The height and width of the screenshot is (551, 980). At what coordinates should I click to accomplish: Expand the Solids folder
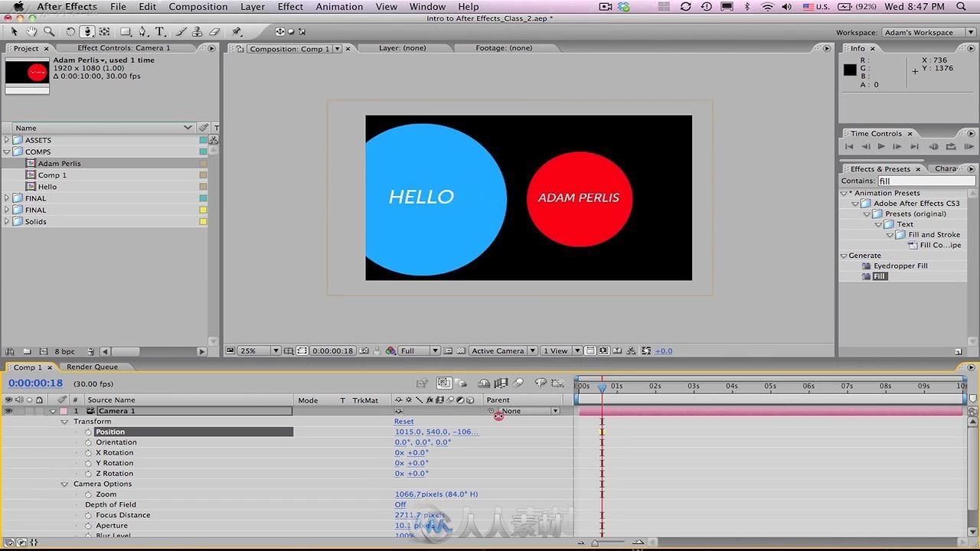point(7,221)
